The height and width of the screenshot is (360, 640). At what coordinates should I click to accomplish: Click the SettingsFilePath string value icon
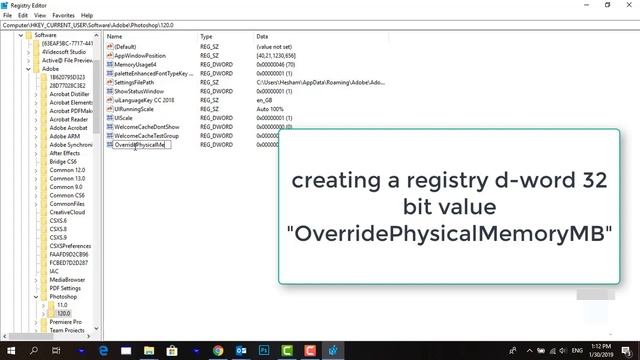(x=110, y=82)
